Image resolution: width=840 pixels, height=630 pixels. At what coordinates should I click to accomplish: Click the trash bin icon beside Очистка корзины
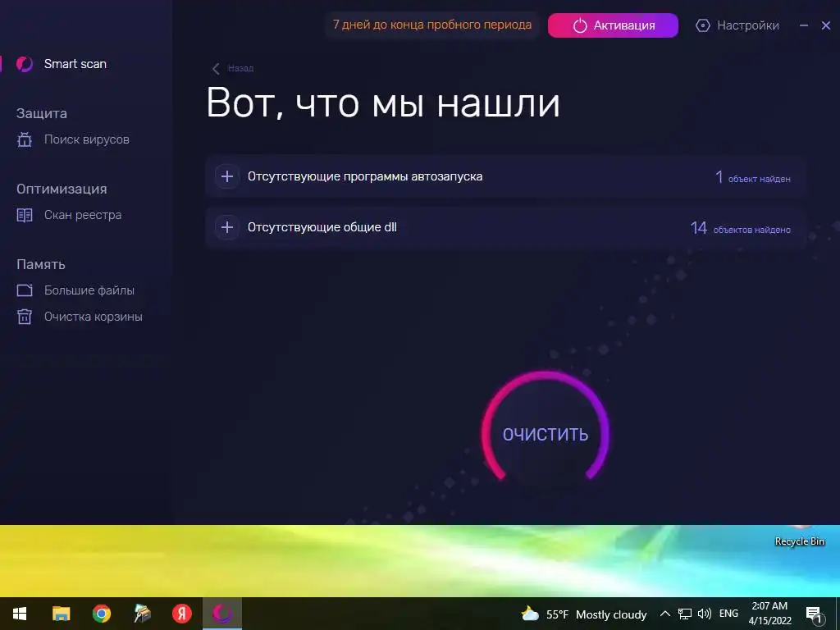(x=25, y=317)
